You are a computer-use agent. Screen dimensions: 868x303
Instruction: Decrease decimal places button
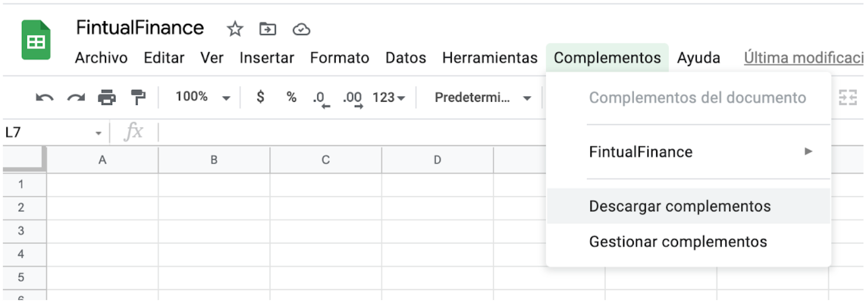(321, 98)
